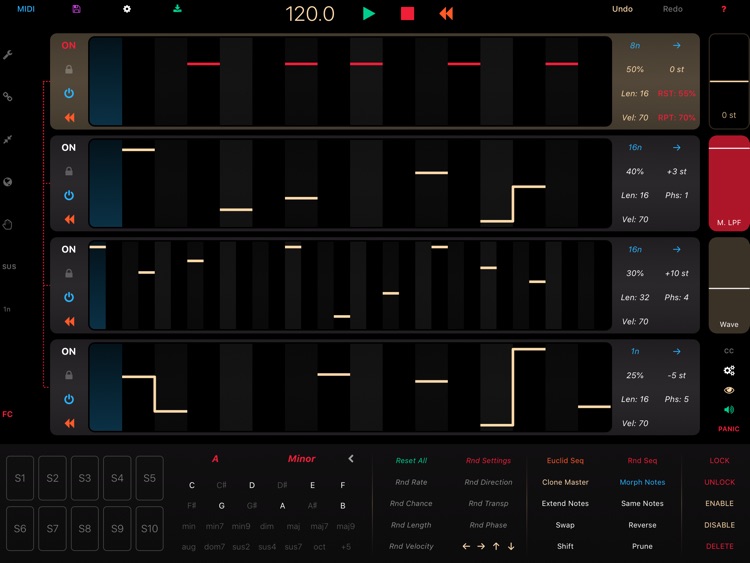Click Morph Notes
The width and height of the screenshot is (750, 563).
(x=642, y=482)
